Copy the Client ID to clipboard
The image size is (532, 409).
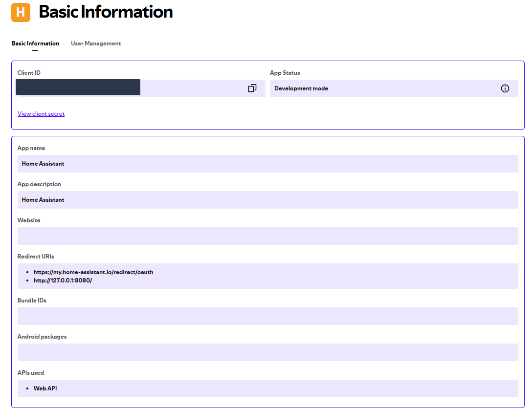pyautogui.click(x=252, y=88)
